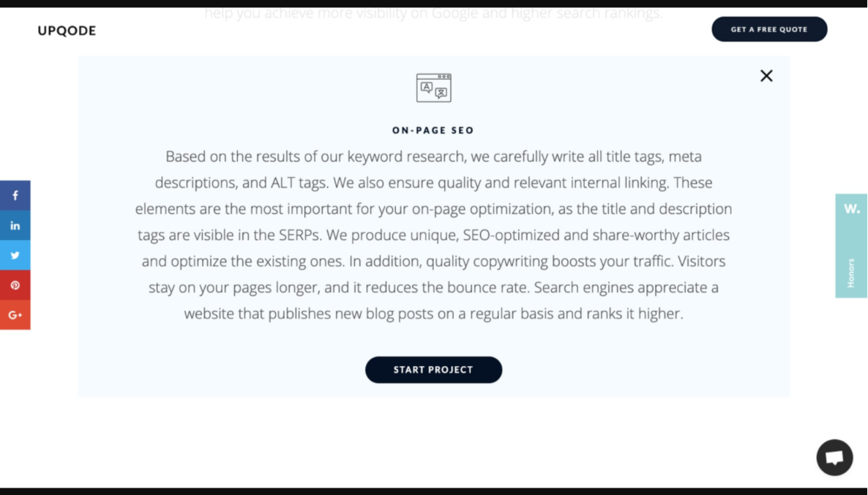This screenshot has width=868, height=495.
Task: Open the Awwwards 'W.' badge
Action: click(x=851, y=209)
